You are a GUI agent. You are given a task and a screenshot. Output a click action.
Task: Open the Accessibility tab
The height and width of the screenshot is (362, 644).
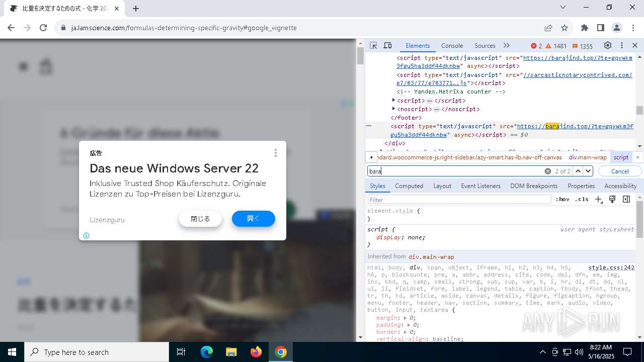pos(620,186)
